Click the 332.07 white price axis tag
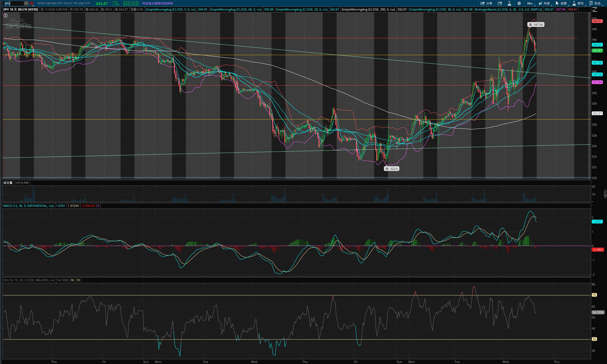607x364 pixels. tap(597, 113)
